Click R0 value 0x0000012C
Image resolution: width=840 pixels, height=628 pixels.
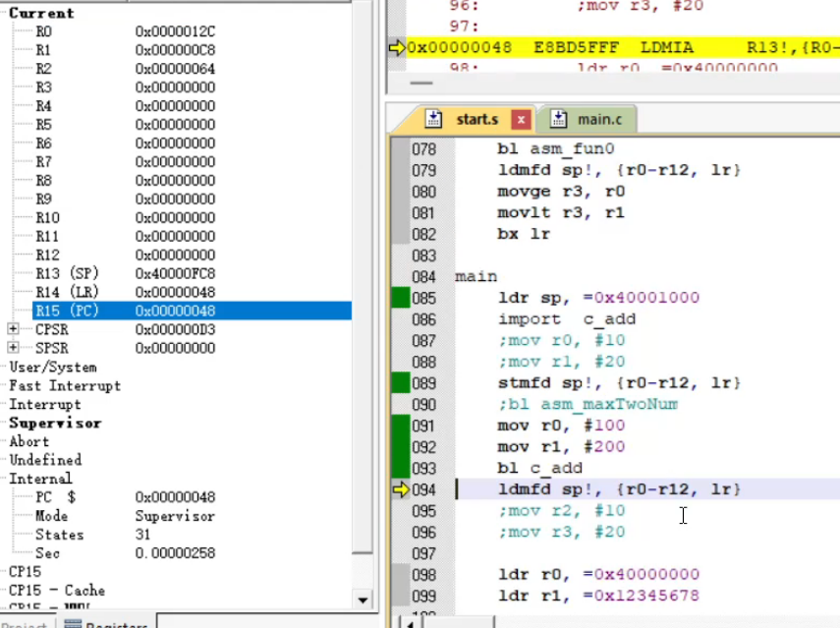pos(175,31)
